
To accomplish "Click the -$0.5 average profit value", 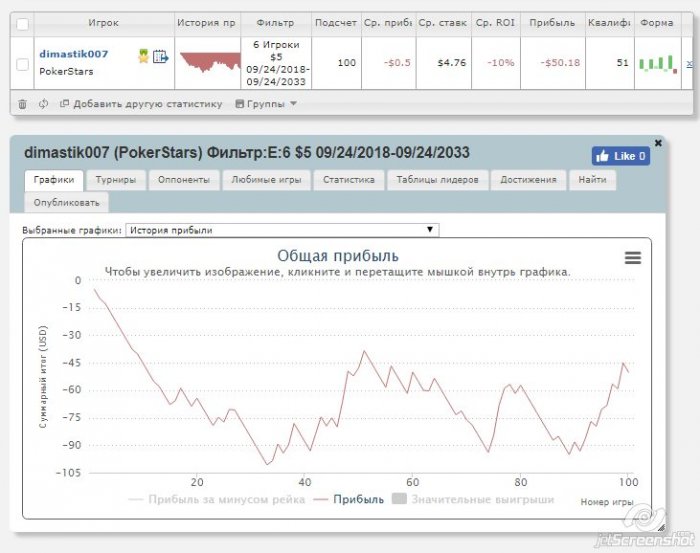I will pos(397,63).
